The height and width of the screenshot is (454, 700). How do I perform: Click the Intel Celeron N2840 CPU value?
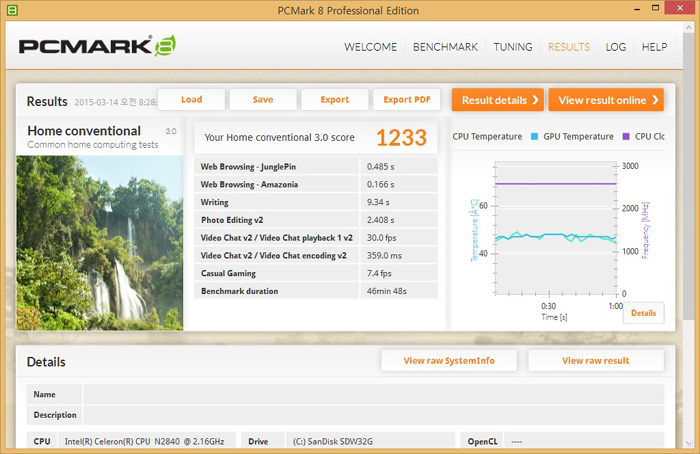[144, 442]
